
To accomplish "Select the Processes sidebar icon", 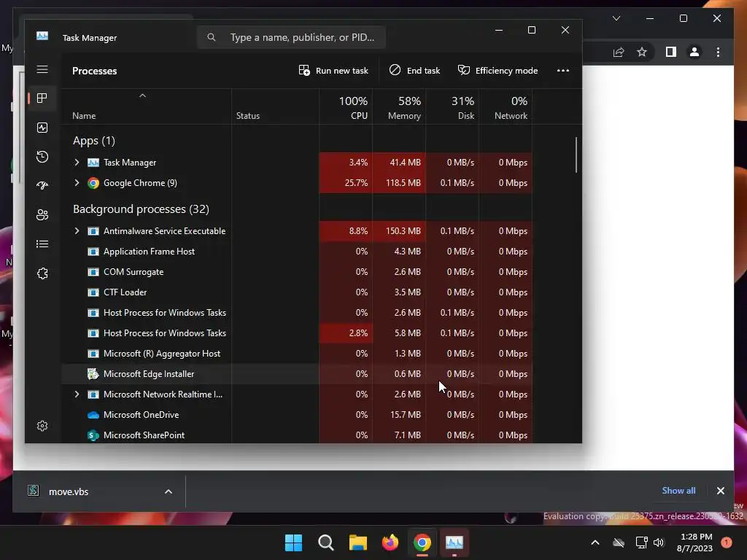I will point(42,98).
